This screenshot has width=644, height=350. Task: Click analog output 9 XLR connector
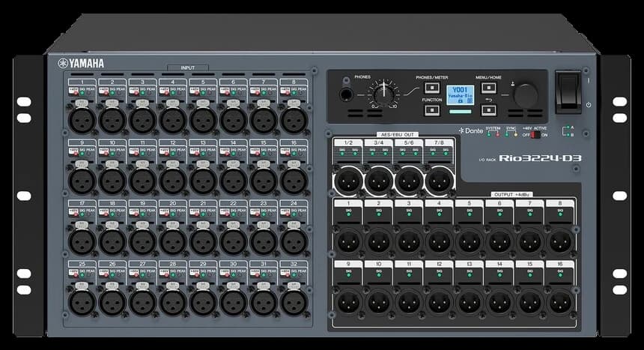click(349, 302)
